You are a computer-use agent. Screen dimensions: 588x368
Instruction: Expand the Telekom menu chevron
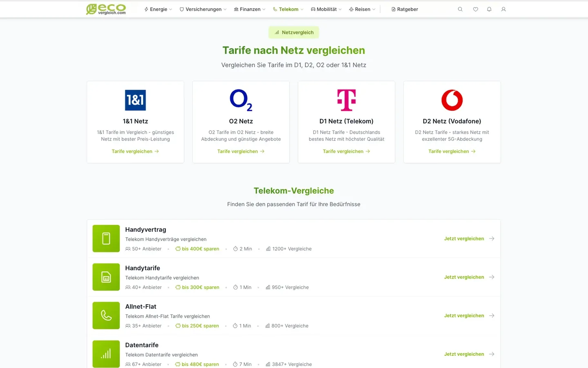point(302,9)
